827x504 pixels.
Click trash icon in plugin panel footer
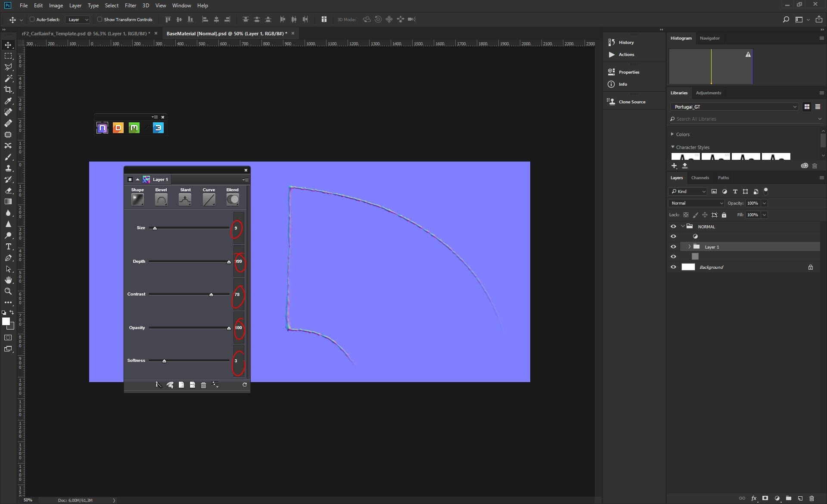pos(204,385)
